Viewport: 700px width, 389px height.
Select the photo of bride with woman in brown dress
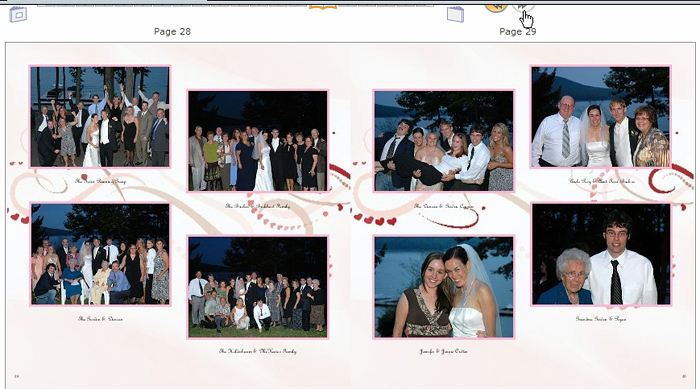(444, 287)
